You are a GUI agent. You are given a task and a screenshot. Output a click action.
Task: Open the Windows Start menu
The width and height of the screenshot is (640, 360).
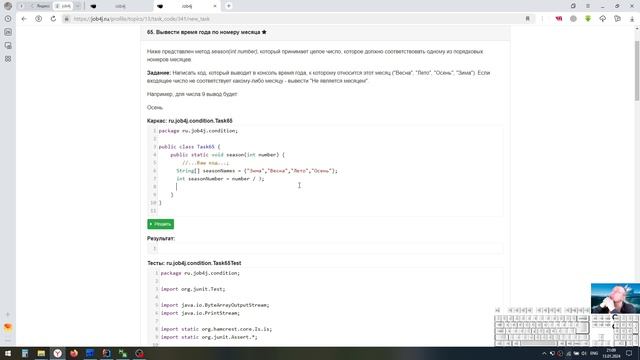tap(8, 353)
